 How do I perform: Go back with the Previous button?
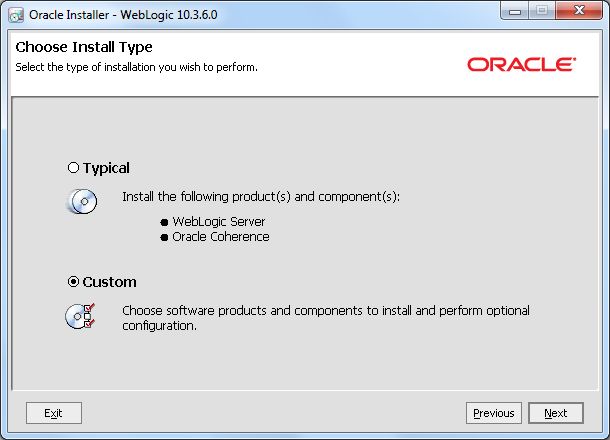point(494,413)
